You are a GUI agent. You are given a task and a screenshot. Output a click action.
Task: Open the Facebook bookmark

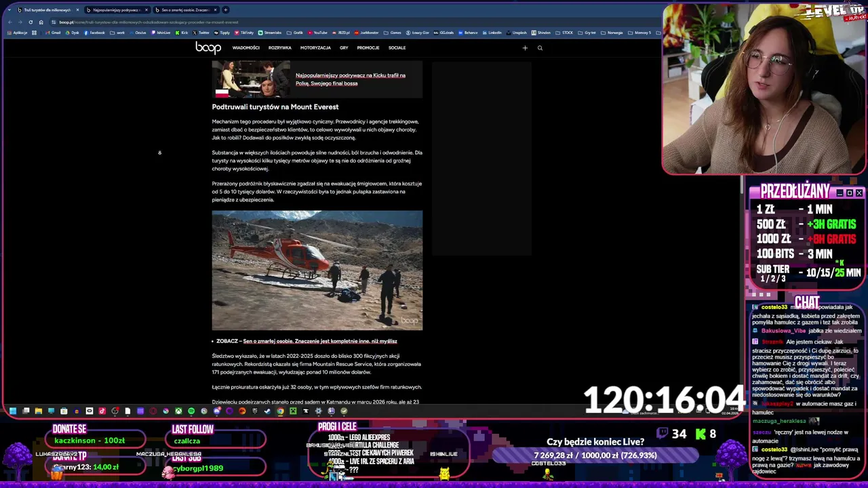coord(94,33)
